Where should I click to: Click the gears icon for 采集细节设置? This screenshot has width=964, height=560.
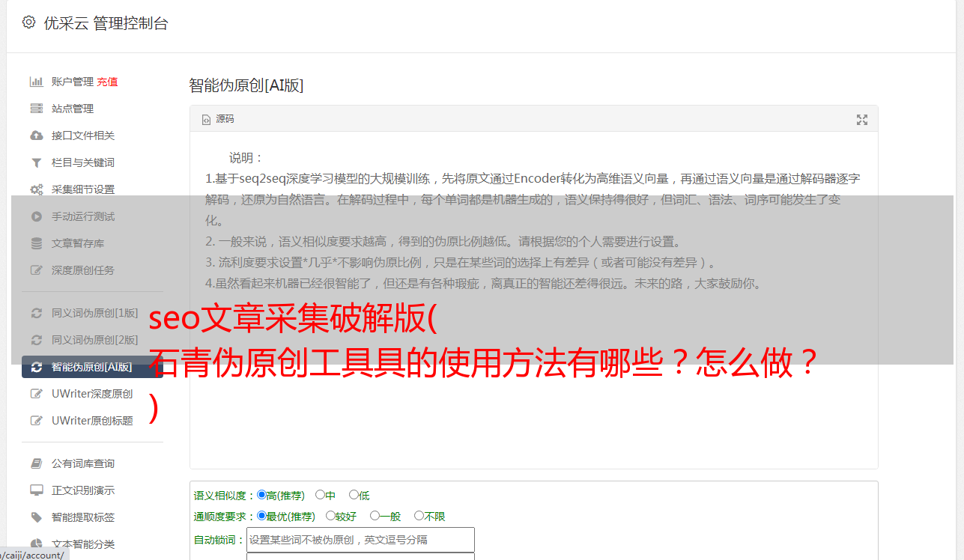tap(36, 189)
